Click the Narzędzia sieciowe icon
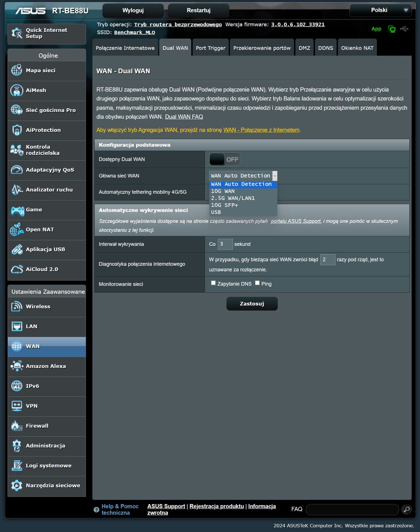 [x=17, y=486]
